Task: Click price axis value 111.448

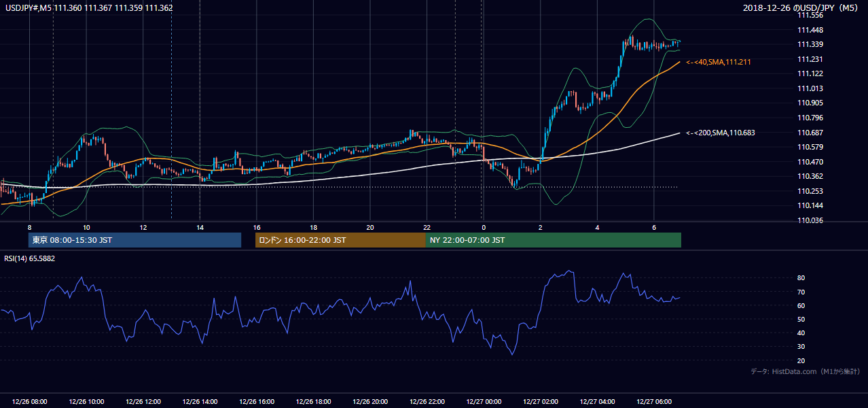Action: [810, 30]
